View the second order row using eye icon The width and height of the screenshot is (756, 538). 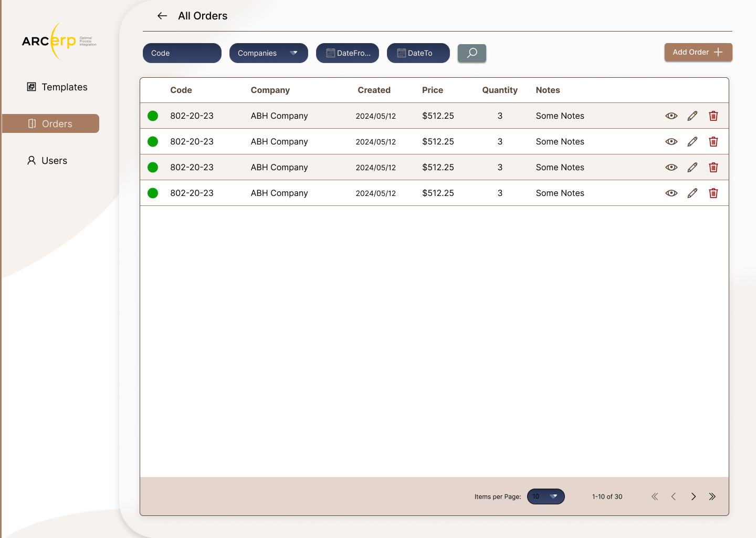(x=671, y=141)
